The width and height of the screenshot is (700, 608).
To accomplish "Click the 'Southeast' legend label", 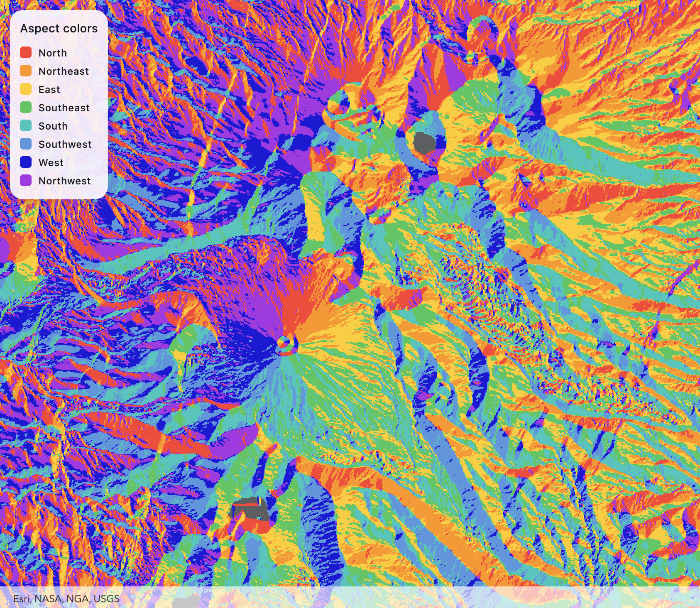I will coord(64,108).
